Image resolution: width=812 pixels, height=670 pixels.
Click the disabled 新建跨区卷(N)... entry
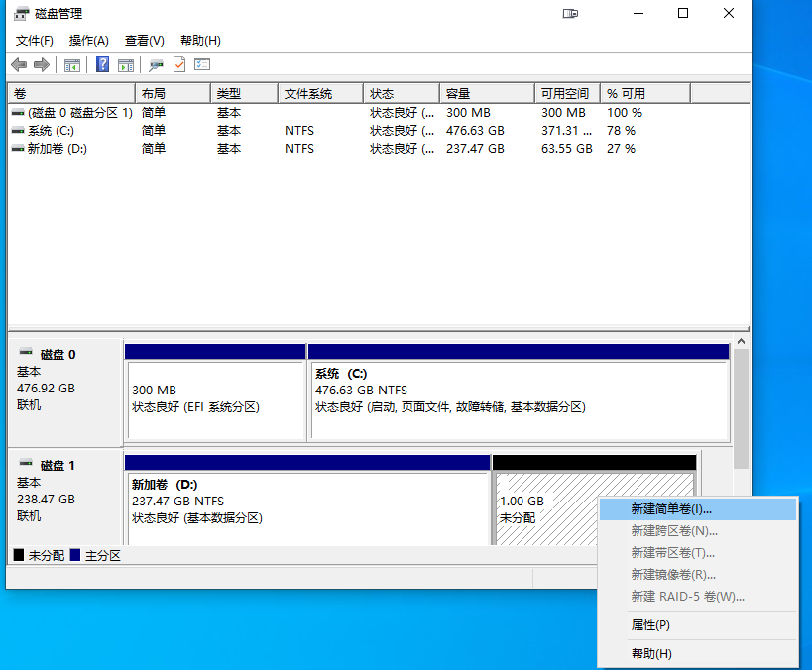(698, 531)
